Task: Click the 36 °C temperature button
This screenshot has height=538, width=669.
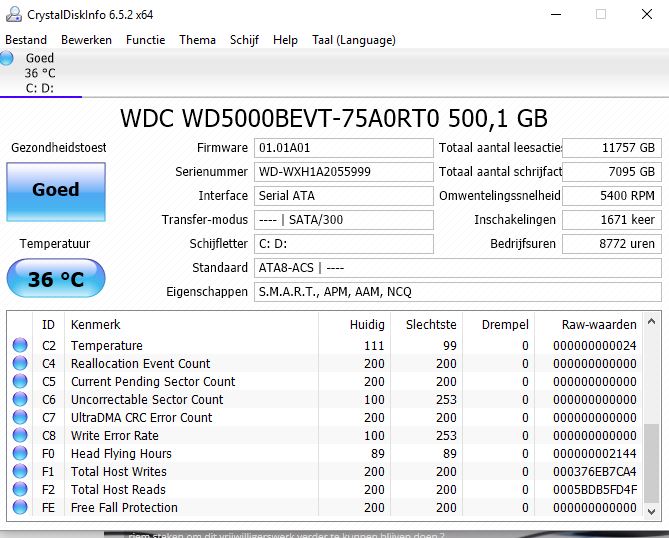Action: coord(55,279)
